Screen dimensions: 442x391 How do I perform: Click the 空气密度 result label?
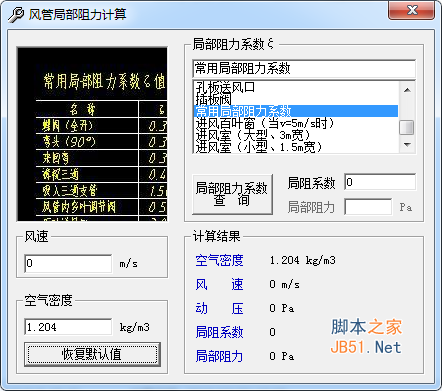point(219,260)
